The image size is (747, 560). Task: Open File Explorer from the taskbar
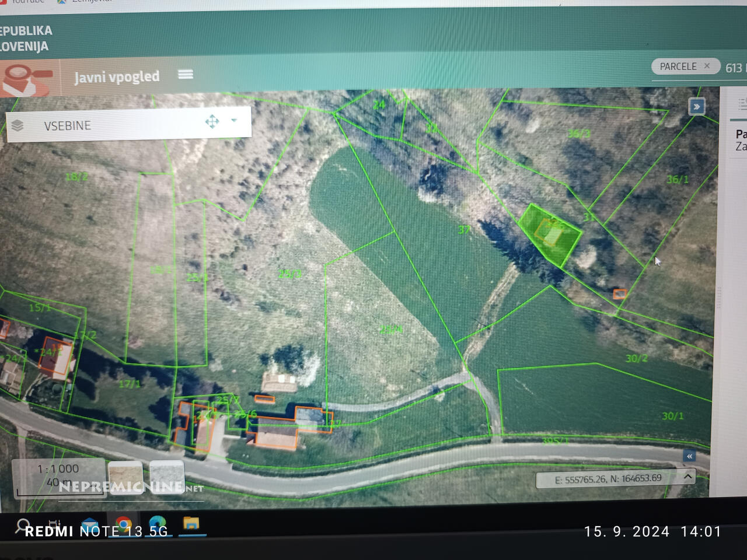click(x=191, y=523)
